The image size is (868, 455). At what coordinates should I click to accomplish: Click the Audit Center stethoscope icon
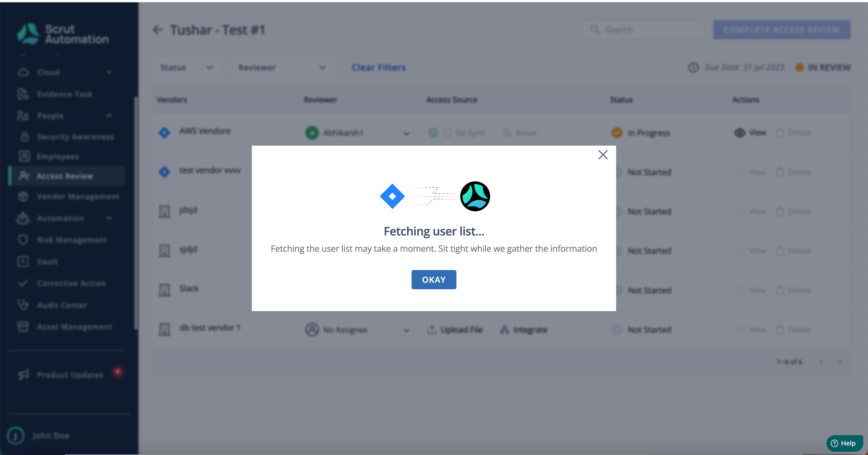click(23, 305)
